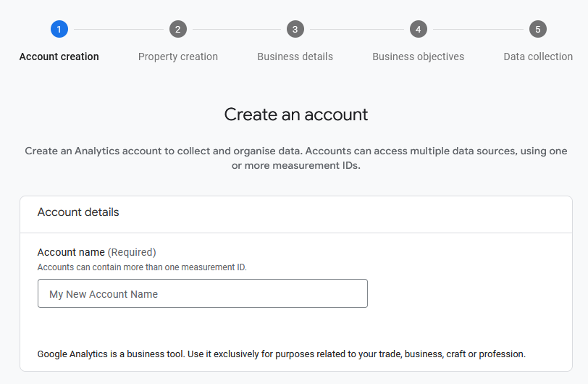Go to the Property creation step
Screen dimensions: 588x384
pos(178,57)
